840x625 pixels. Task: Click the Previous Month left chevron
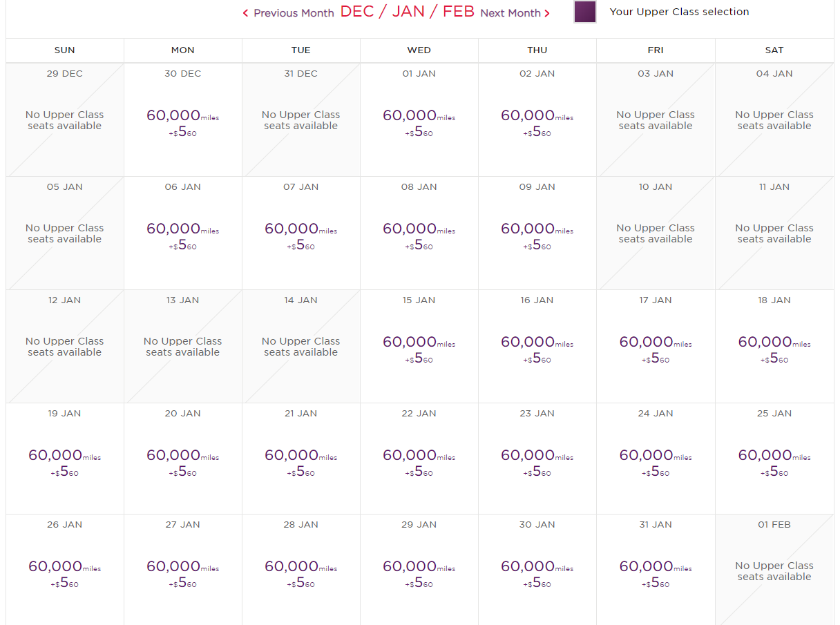coord(245,13)
